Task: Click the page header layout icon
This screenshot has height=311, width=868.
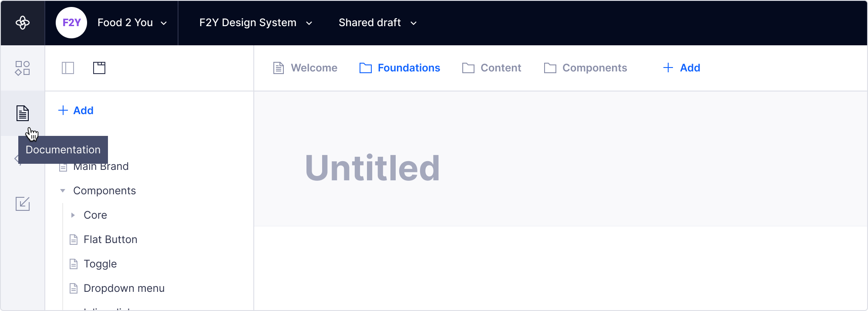Action: pos(99,68)
